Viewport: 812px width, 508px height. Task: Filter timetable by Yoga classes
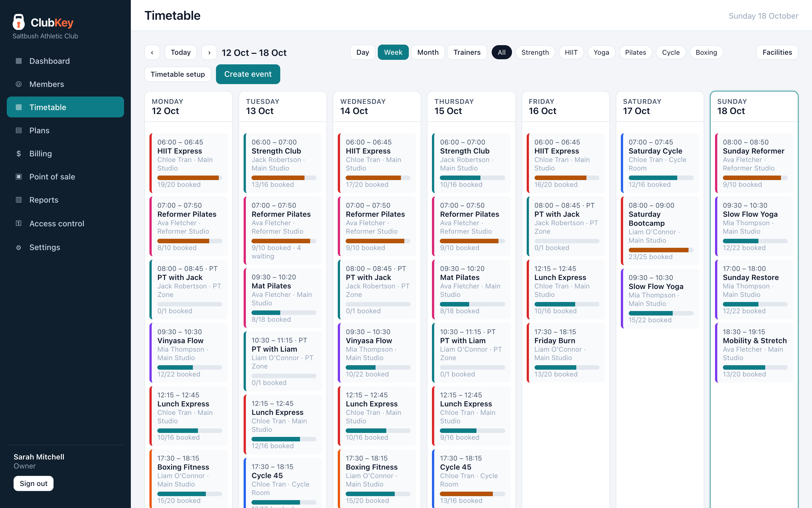click(x=601, y=52)
